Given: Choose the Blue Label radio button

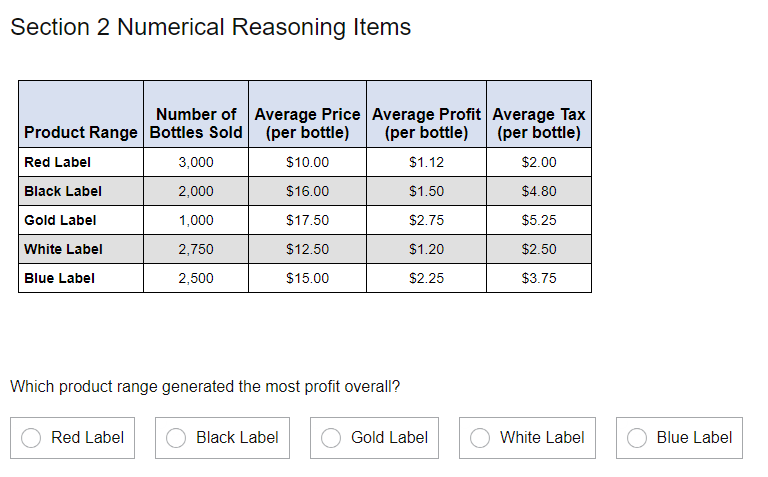Looking at the screenshot, I should click(637, 438).
